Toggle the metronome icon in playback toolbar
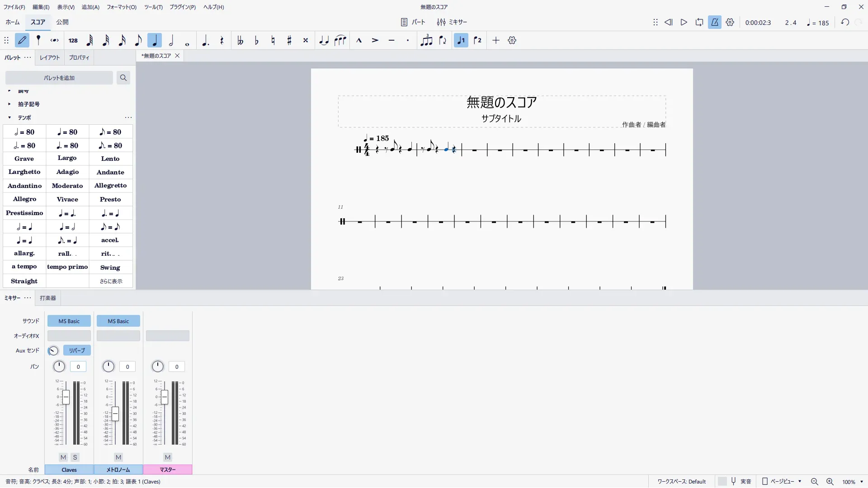The width and height of the screenshot is (868, 488). 714,22
